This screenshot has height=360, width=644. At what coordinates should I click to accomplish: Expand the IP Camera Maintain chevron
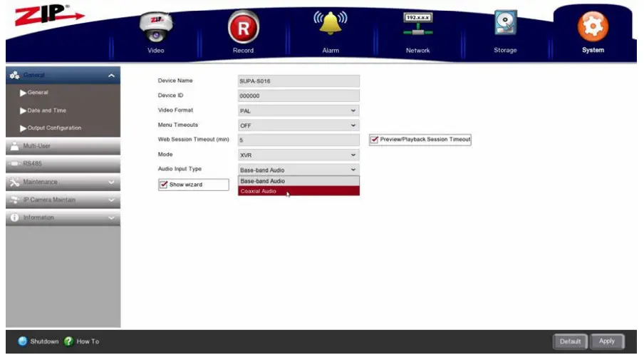[x=111, y=200]
